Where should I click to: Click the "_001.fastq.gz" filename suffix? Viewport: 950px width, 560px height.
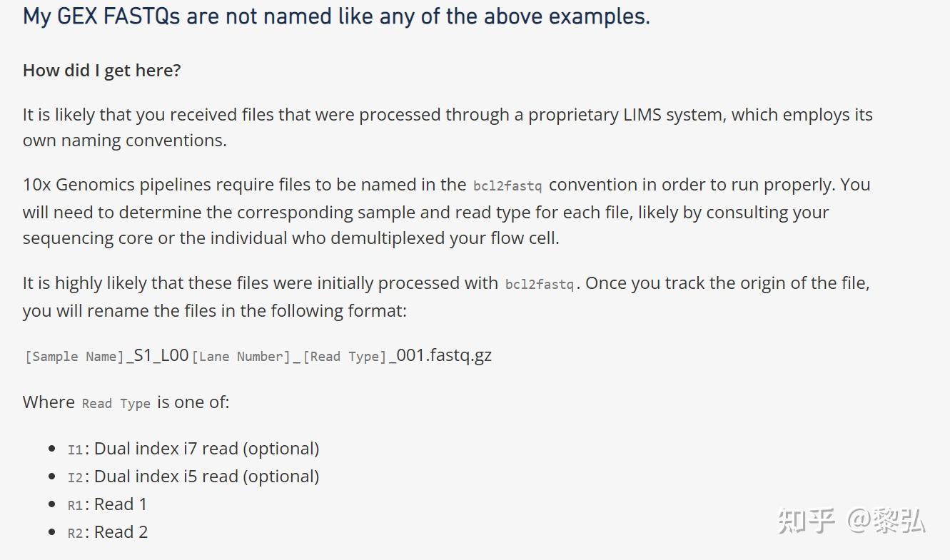440,355
